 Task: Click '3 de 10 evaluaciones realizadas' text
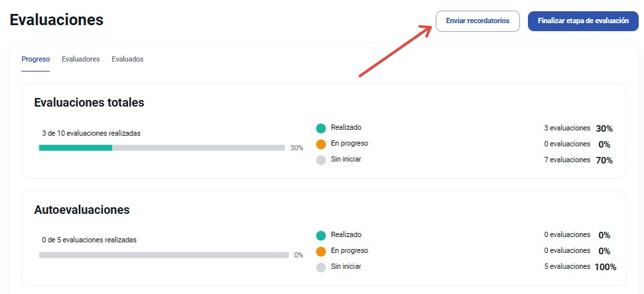point(91,133)
